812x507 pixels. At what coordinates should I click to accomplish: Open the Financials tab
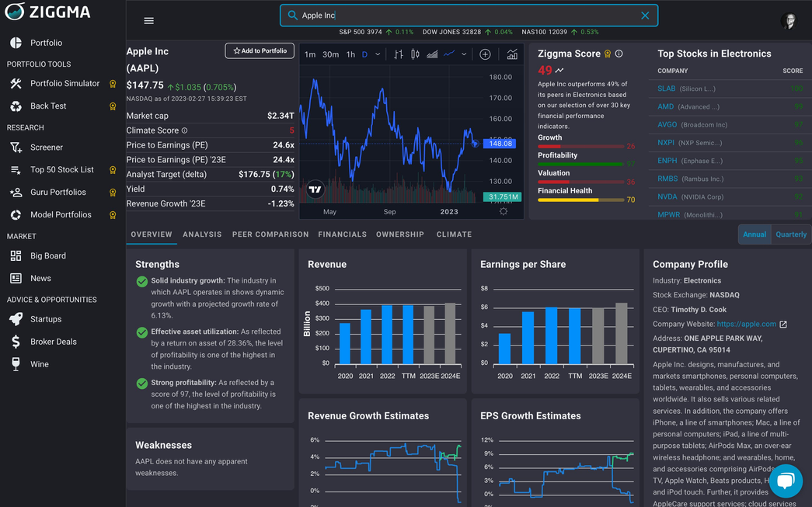coord(342,234)
